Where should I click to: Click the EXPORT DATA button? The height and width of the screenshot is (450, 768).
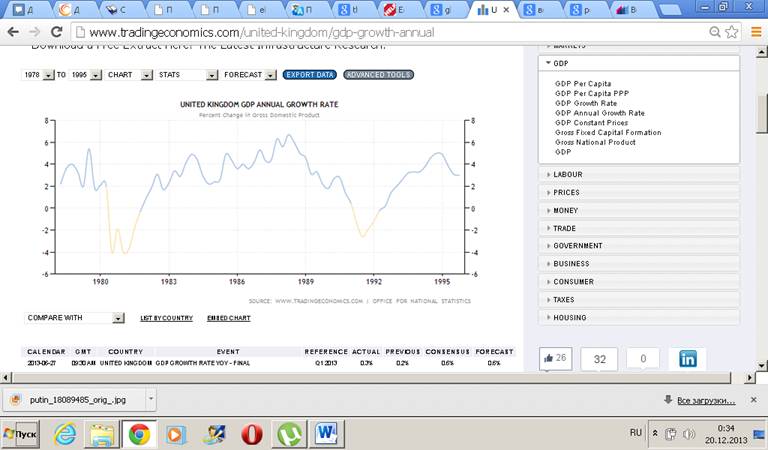point(309,75)
